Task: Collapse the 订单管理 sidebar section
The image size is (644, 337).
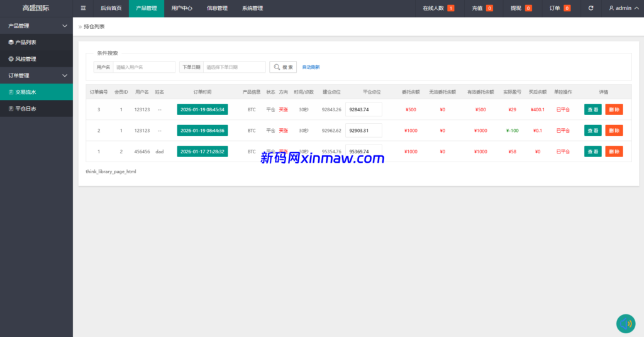Action: click(x=36, y=75)
